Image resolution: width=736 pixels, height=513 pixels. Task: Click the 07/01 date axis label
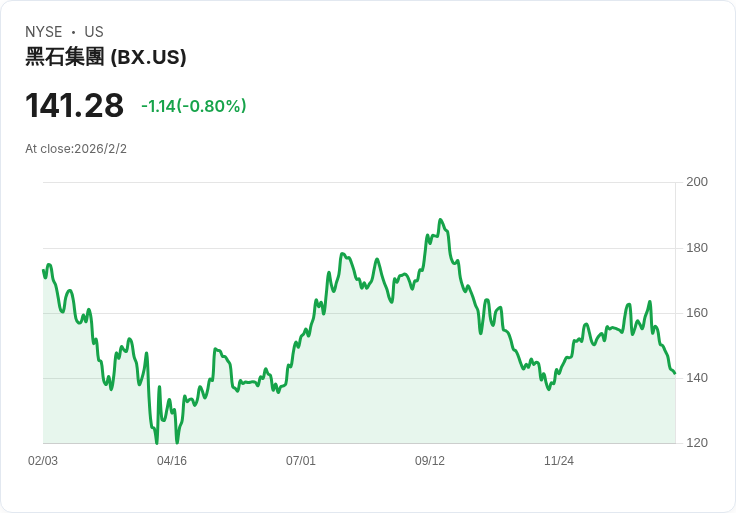click(x=301, y=461)
